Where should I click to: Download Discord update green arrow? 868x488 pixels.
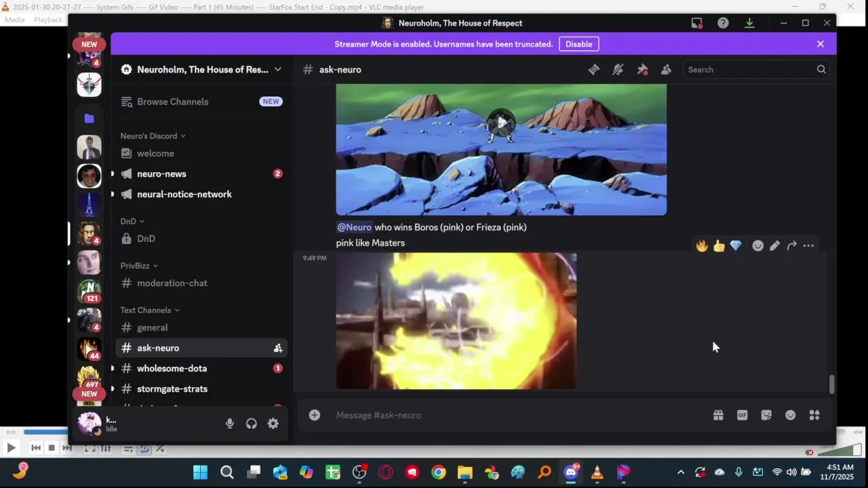point(749,23)
